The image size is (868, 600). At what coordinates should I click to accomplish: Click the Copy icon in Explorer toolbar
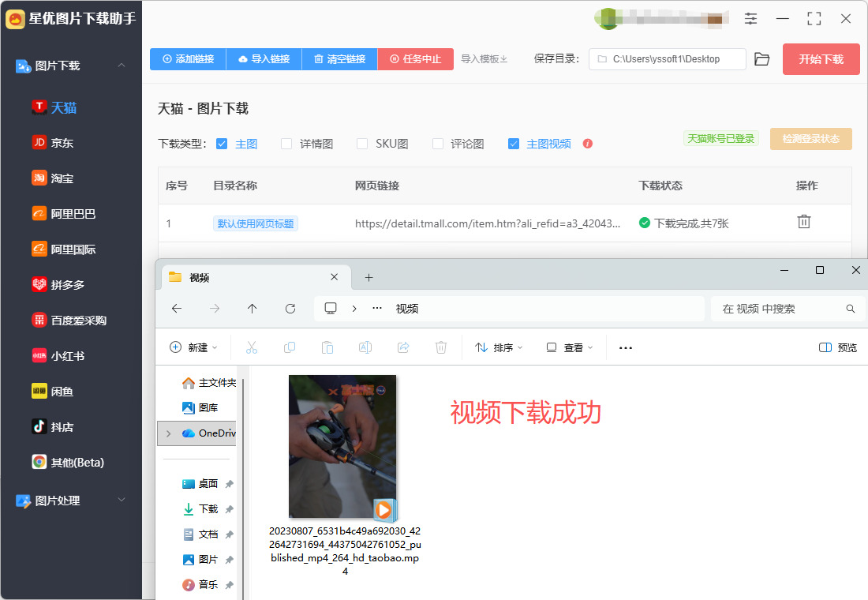coord(290,347)
